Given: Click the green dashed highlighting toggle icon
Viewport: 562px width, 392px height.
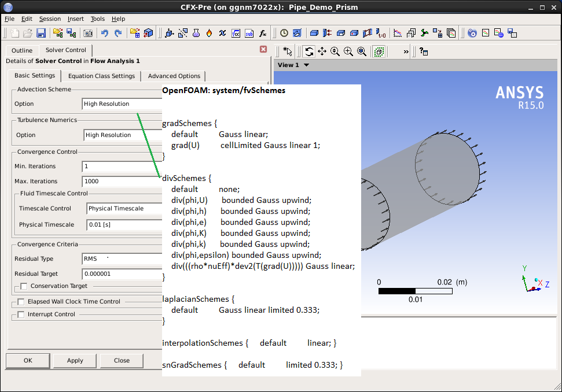Looking at the screenshot, I should pos(379,51).
